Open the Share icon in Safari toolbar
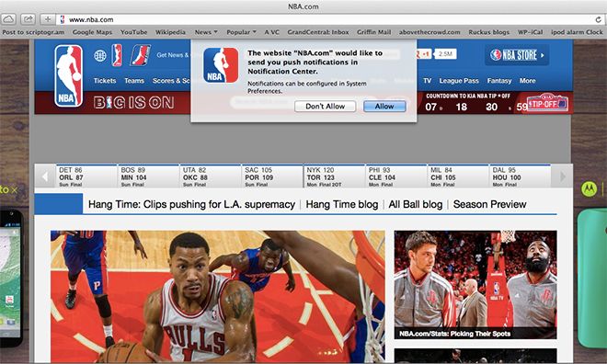The width and height of the screenshot is (607, 364). [x=28, y=19]
